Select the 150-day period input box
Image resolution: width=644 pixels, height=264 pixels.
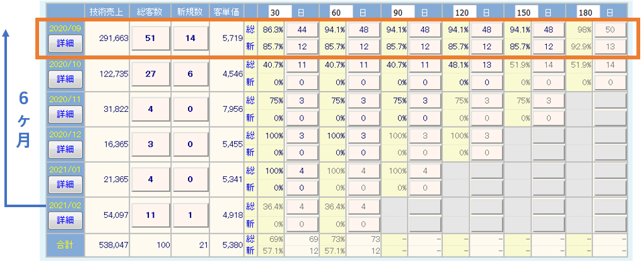(521, 12)
